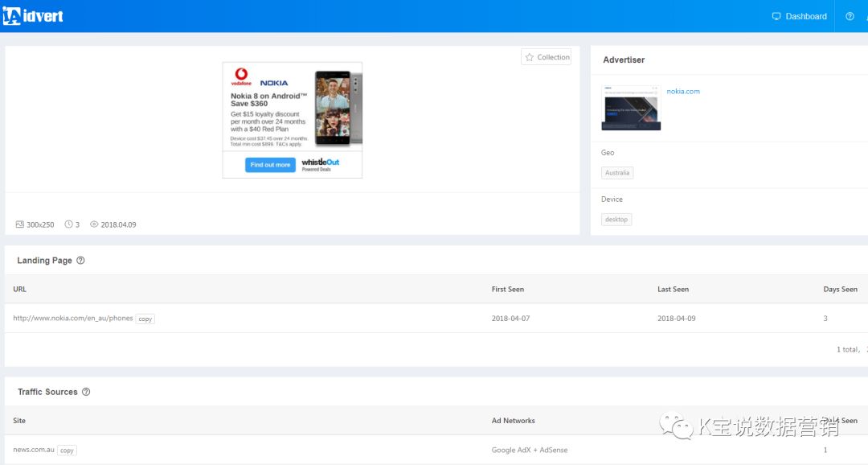Click the help question mark icon in header
868x465 pixels.
coord(850,17)
